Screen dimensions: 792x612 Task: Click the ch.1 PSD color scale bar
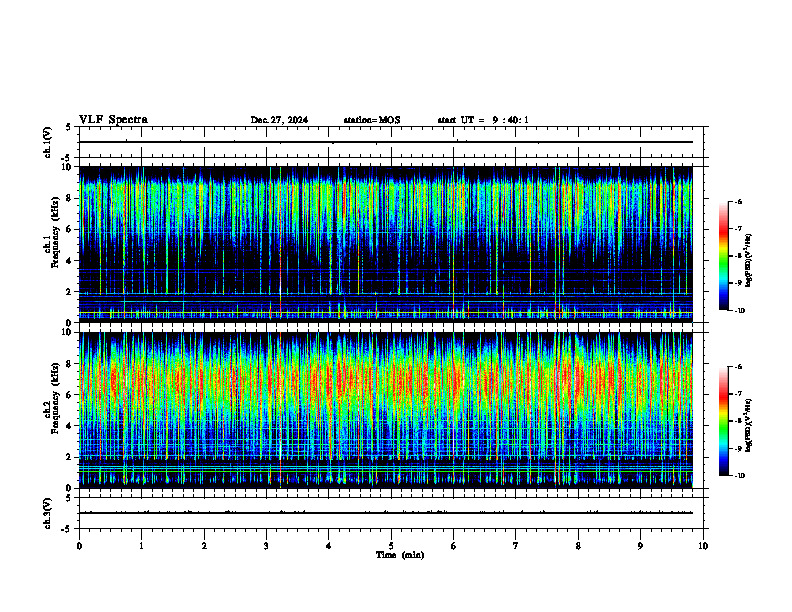(x=724, y=256)
